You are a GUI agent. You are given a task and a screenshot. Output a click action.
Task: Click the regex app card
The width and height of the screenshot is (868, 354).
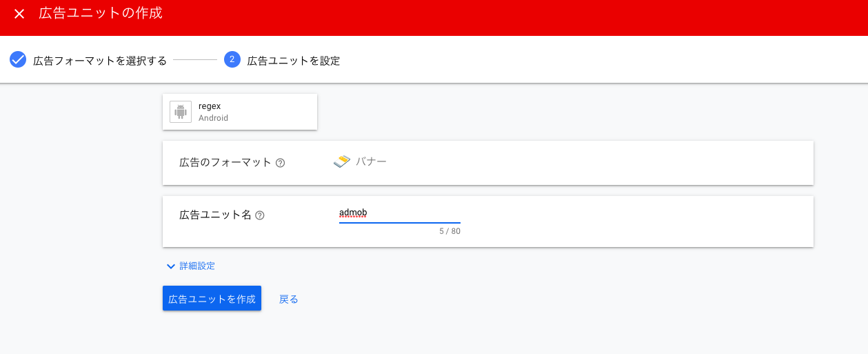(240, 112)
